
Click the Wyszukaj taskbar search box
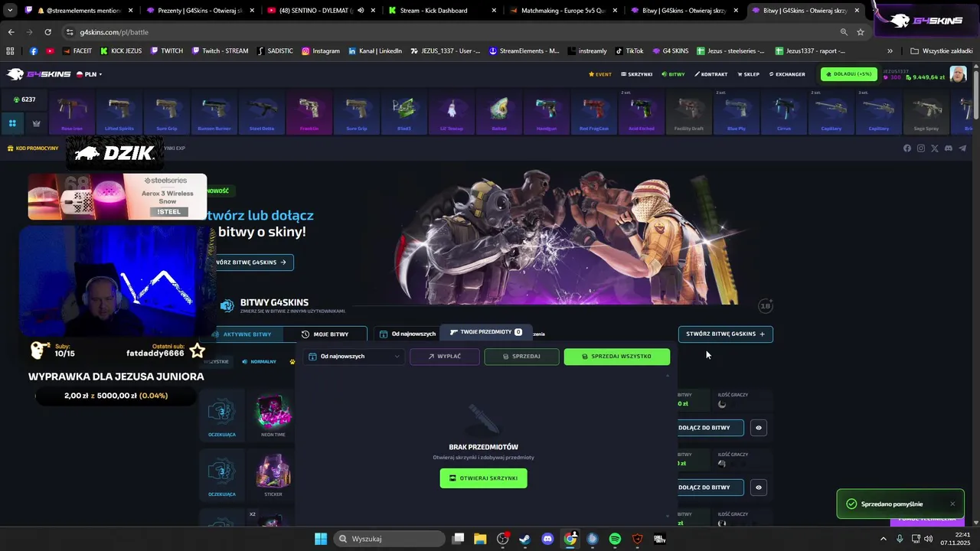(390, 539)
